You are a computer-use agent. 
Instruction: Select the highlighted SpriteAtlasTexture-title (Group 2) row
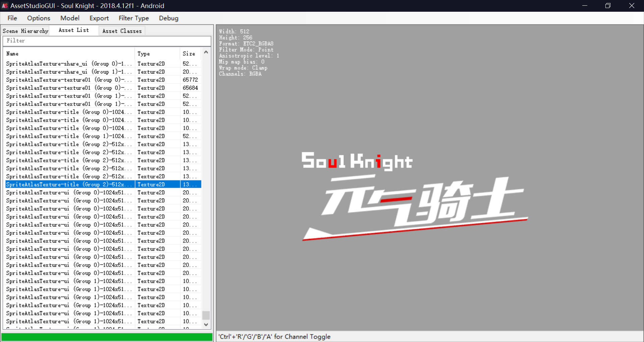coord(103,184)
